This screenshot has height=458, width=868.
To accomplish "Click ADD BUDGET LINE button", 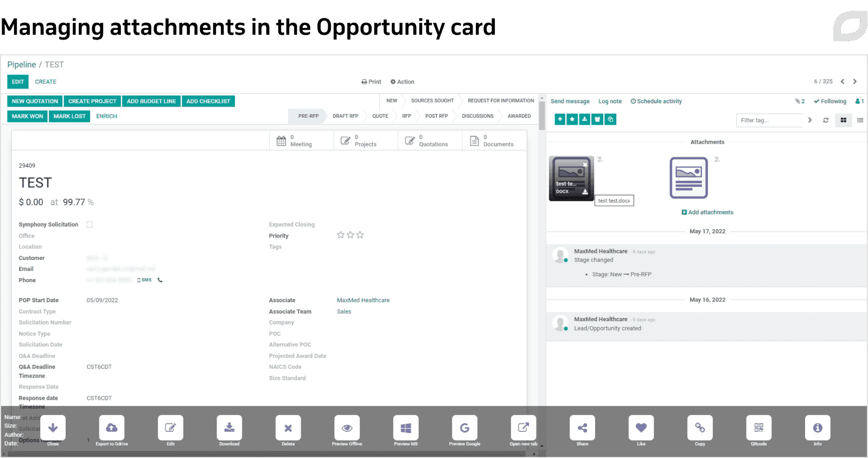I will click(151, 101).
